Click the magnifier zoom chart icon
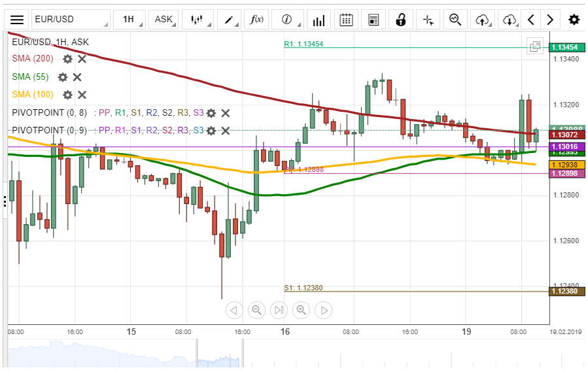The image size is (588, 372). [x=455, y=20]
